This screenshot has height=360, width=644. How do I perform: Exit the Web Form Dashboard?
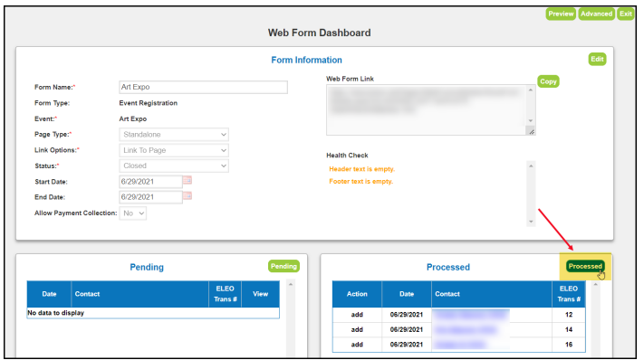coord(626,14)
